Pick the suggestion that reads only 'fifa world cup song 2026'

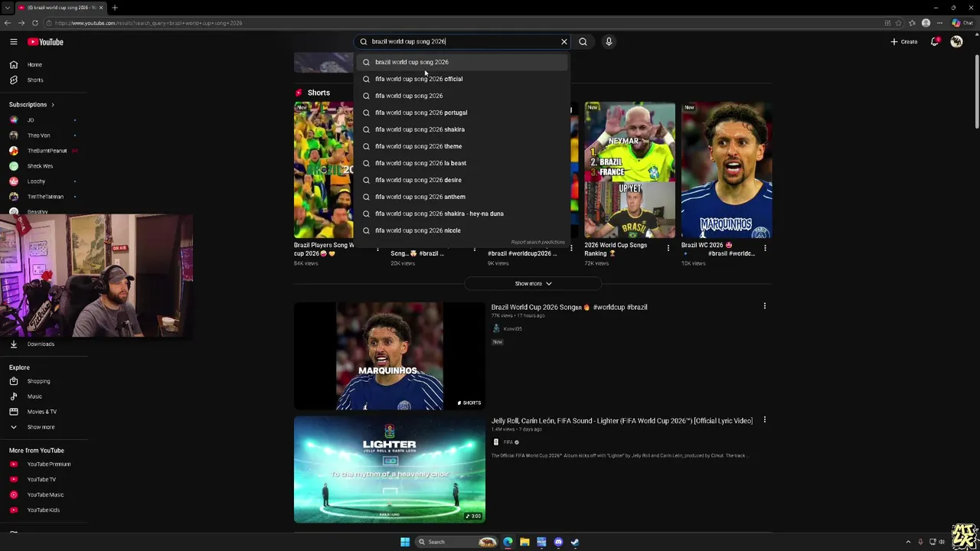(x=462, y=96)
